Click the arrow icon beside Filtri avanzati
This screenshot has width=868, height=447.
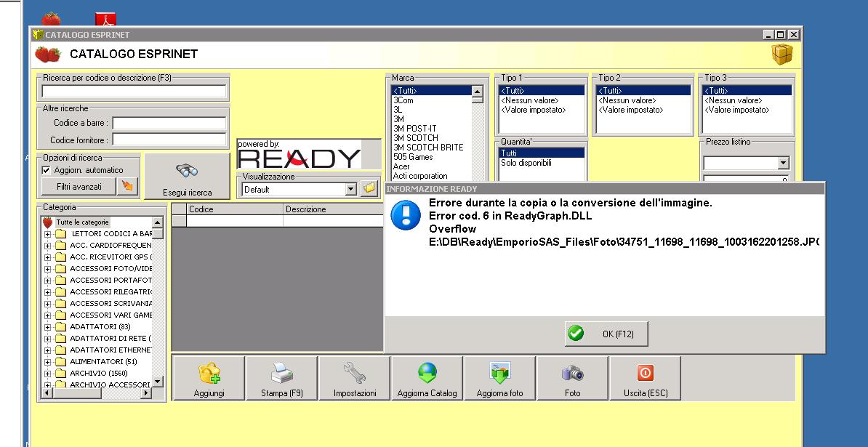click(128, 187)
